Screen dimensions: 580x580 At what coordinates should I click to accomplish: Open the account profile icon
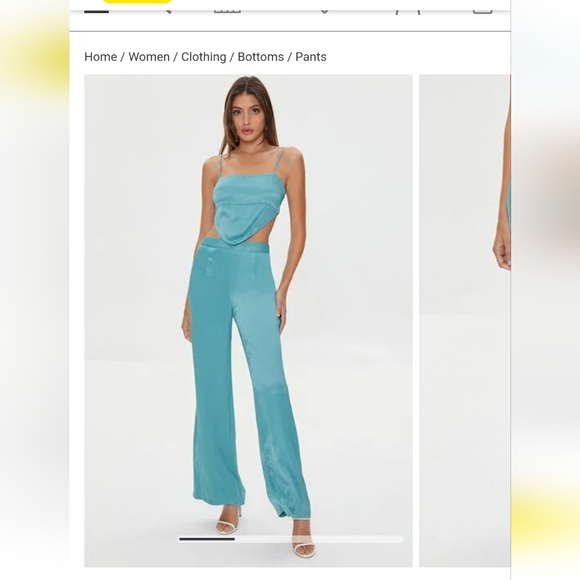pyautogui.click(x=408, y=10)
